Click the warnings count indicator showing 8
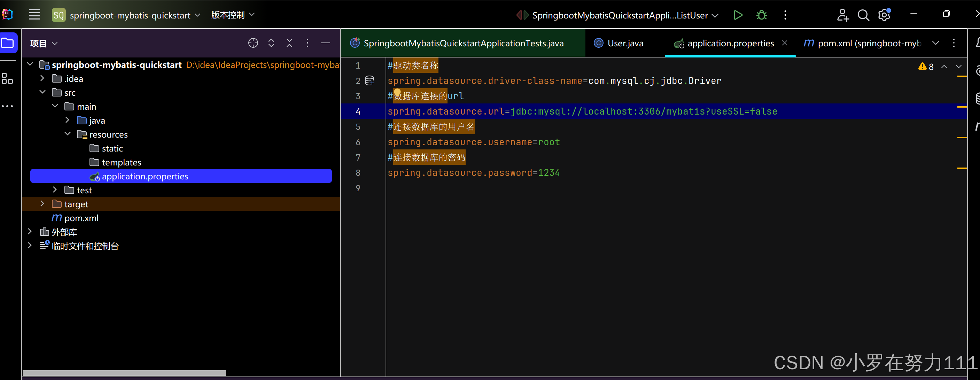Viewport: 980px width, 380px height. coord(926,67)
